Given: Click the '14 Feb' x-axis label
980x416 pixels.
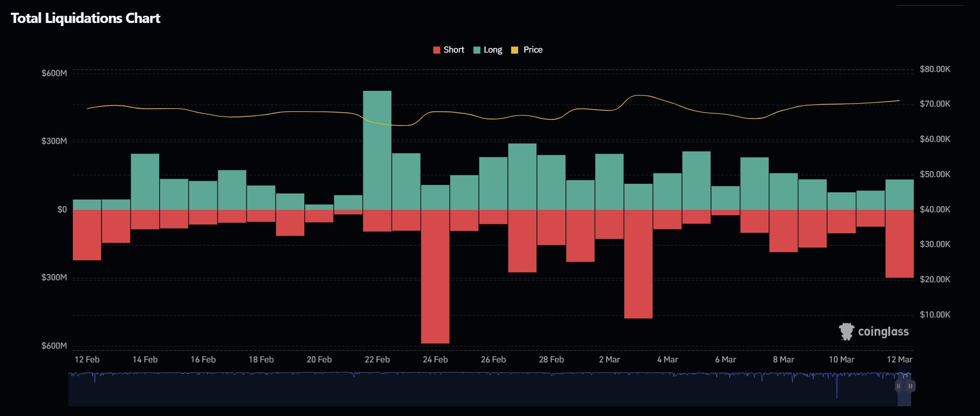Looking at the screenshot, I should pos(145,359).
